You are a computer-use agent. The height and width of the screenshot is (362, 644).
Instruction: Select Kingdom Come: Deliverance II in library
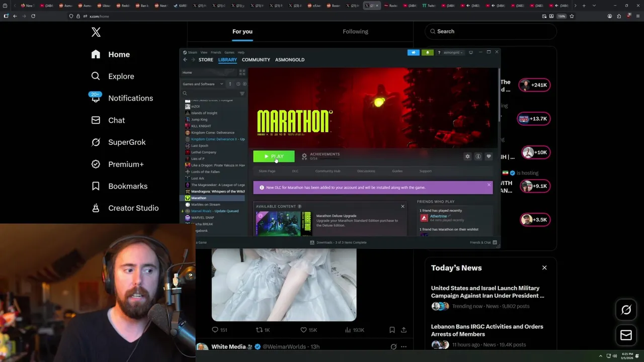pyautogui.click(x=215, y=139)
